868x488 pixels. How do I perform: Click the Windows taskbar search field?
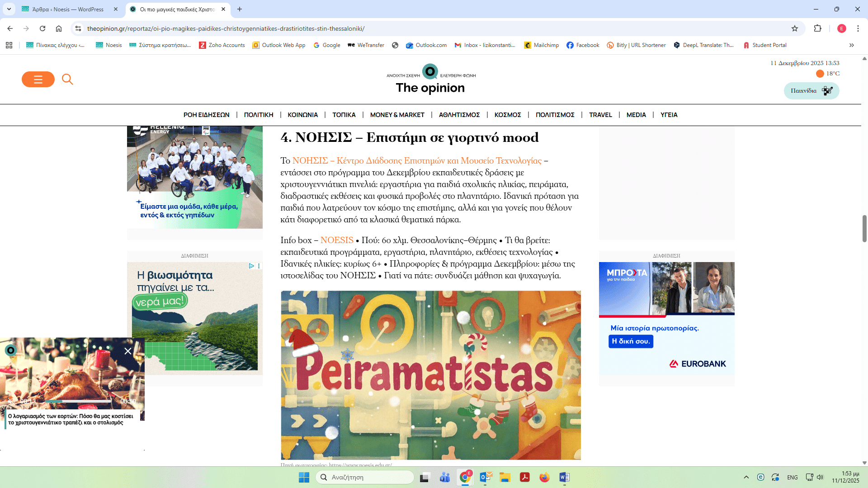coord(364,477)
